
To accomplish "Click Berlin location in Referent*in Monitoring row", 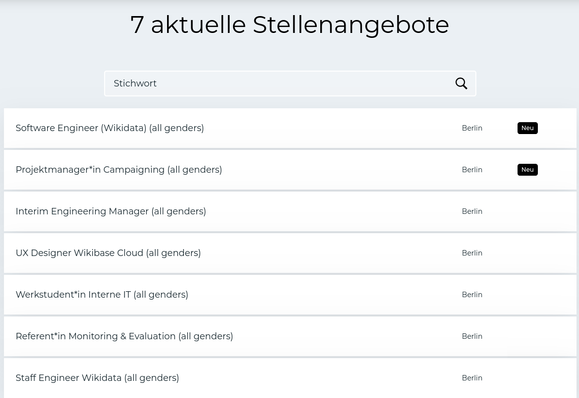I will (472, 336).
